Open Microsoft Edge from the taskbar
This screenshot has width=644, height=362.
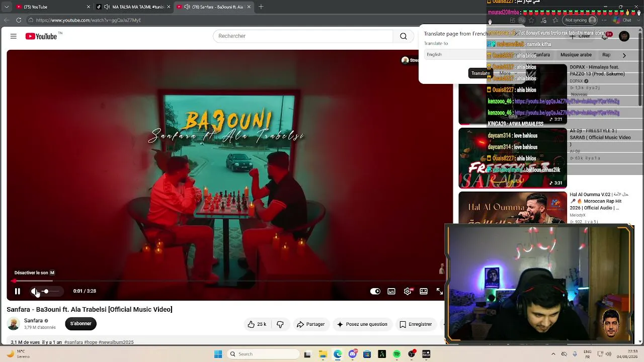pyautogui.click(x=337, y=354)
